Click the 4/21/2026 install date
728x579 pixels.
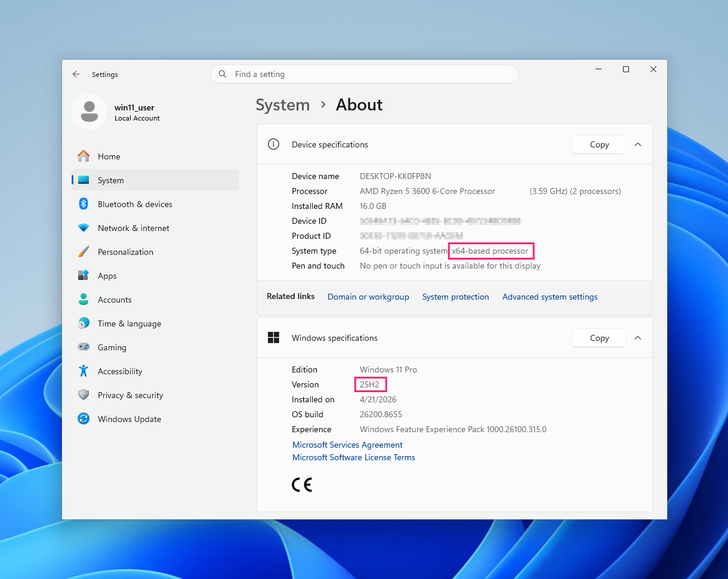(x=378, y=399)
